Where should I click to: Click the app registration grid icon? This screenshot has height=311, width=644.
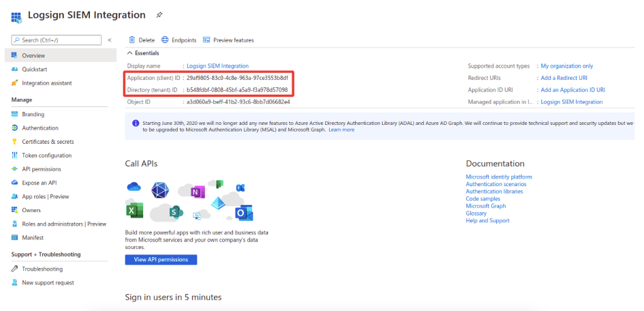[x=16, y=17]
